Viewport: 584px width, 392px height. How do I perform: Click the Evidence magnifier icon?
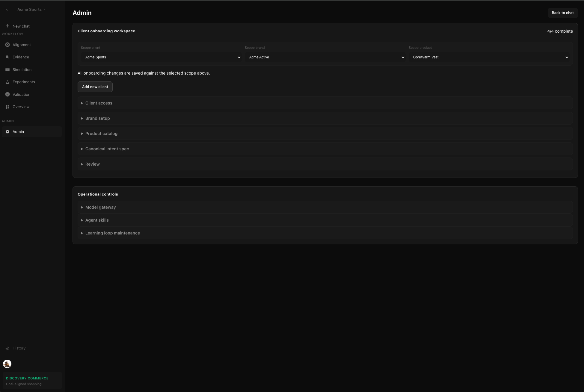[7, 57]
